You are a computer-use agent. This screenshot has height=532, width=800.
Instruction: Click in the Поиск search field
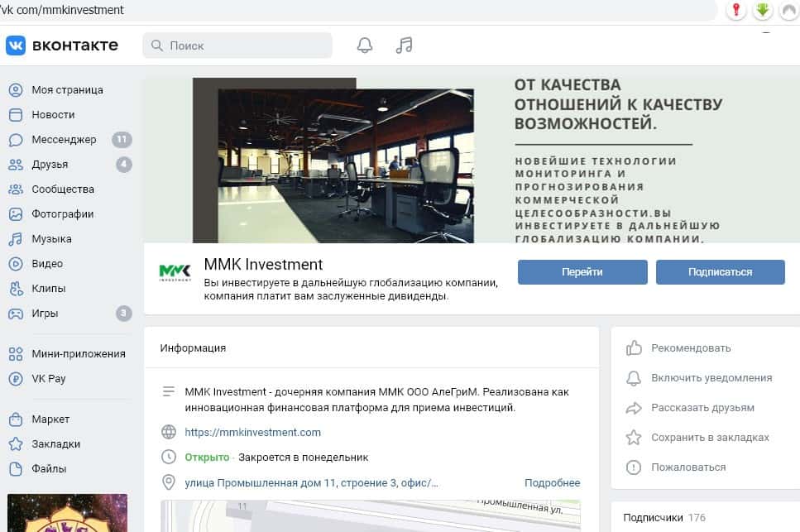237,46
